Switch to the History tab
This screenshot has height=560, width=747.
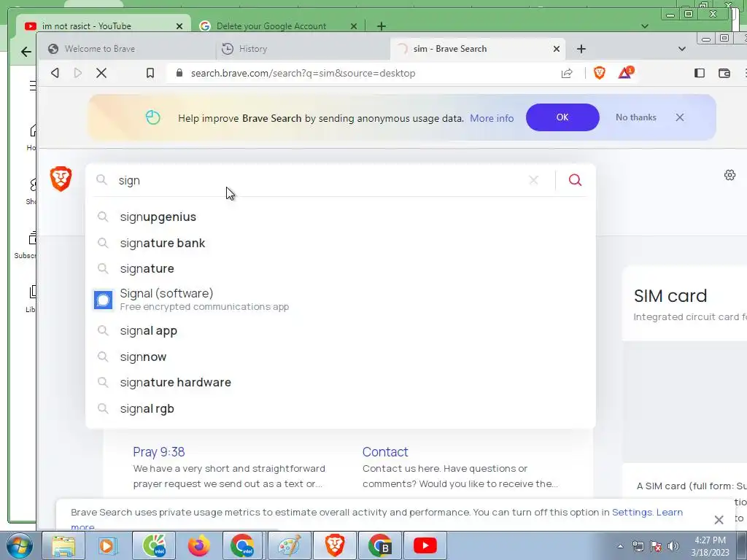pyautogui.click(x=303, y=49)
